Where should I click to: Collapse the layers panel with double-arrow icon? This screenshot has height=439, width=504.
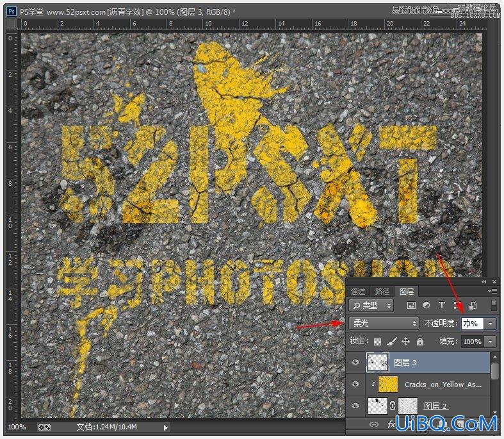point(484,282)
